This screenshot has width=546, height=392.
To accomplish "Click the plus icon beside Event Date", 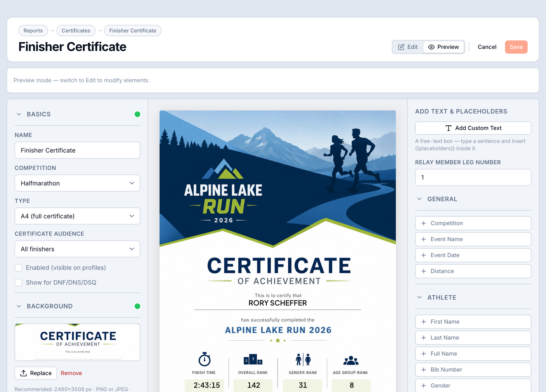I will [424, 255].
